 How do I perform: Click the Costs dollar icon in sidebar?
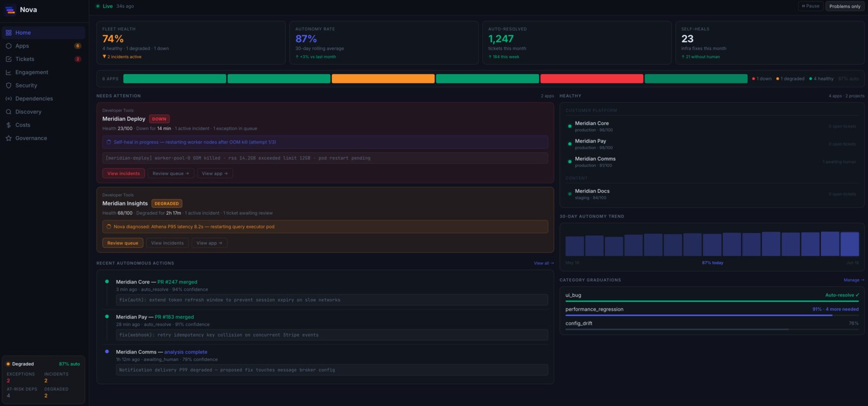click(9, 125)
